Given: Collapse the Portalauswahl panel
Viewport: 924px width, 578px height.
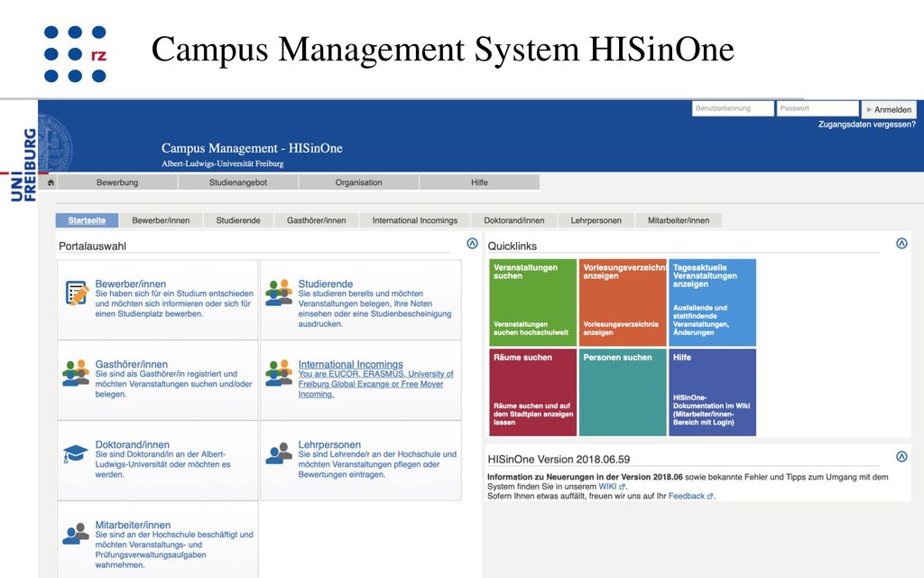Looking at the screenshot, I should point(472,243).
